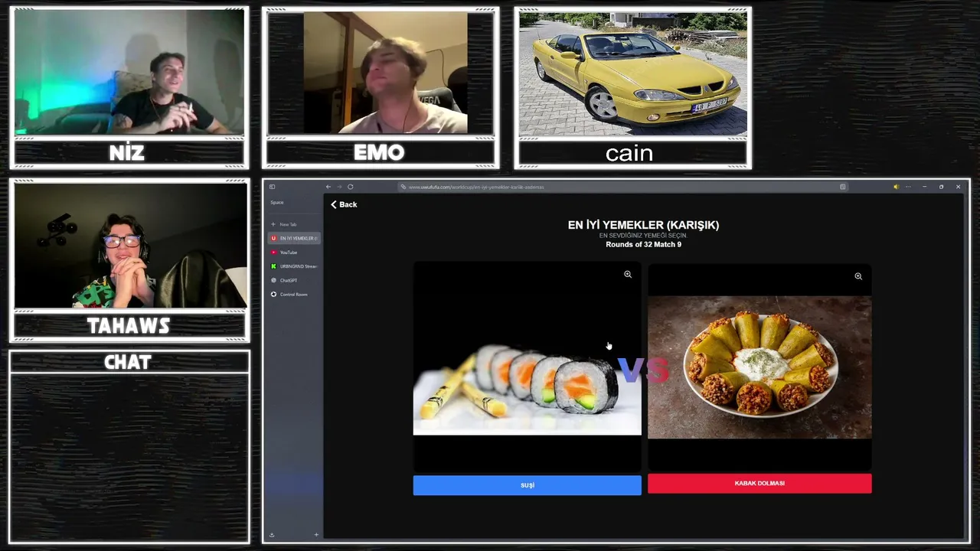Select the NİZ webcam feed
Image resolution: width=980 pixels, height=551 pixels.
pos(129,73)
